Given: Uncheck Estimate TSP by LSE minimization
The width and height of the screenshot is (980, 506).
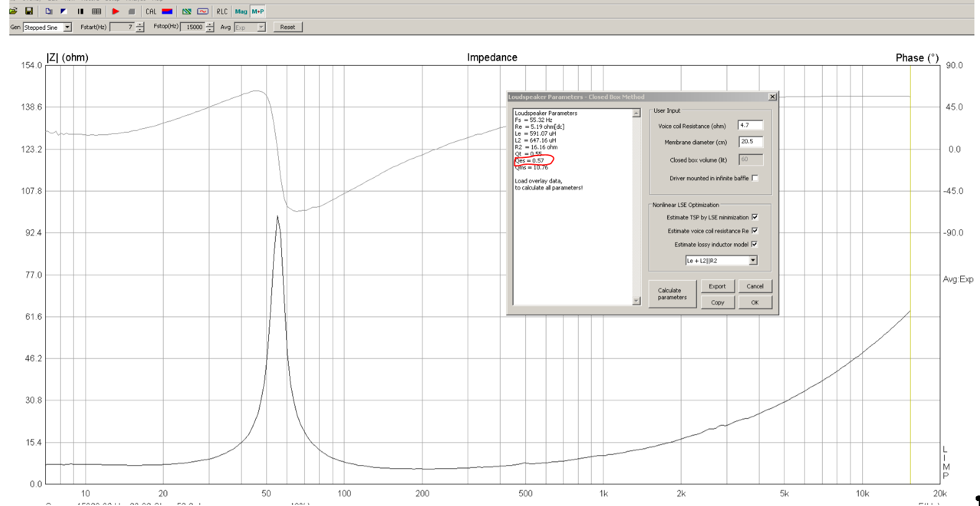Looking at the screenshot, I should coord(755,217).
